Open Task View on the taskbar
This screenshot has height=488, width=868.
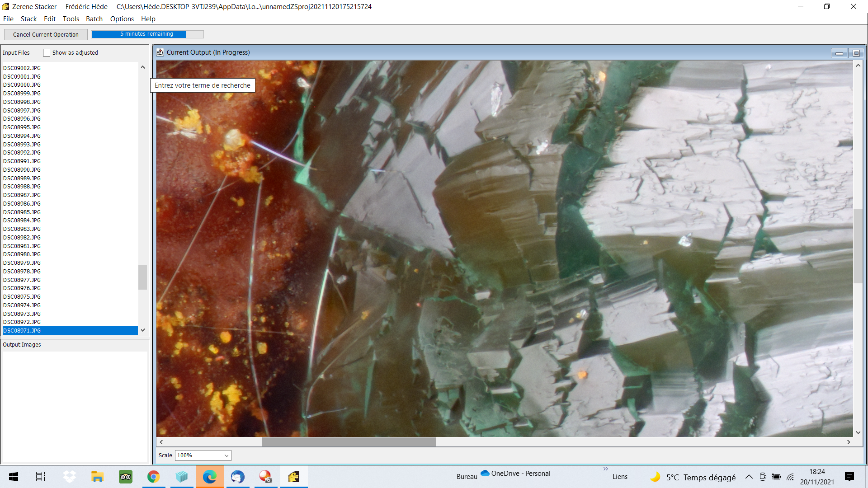41,477
